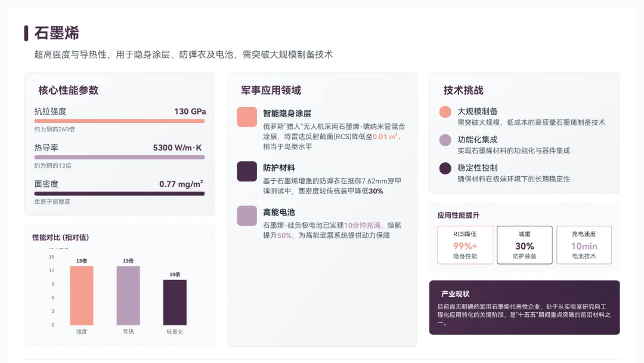Screen dimensions: 644x363
Task: Click the 大规模制备 challenge title
Action: 478,112
